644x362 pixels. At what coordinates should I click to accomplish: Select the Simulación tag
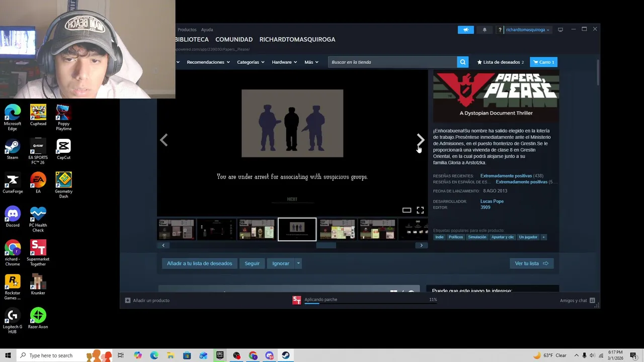477,237
